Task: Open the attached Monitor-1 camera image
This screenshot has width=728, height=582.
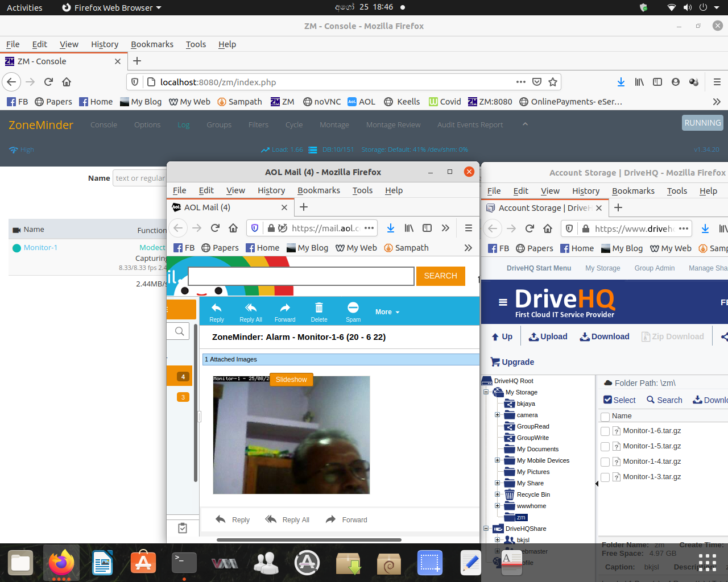Action: [291, 435]
